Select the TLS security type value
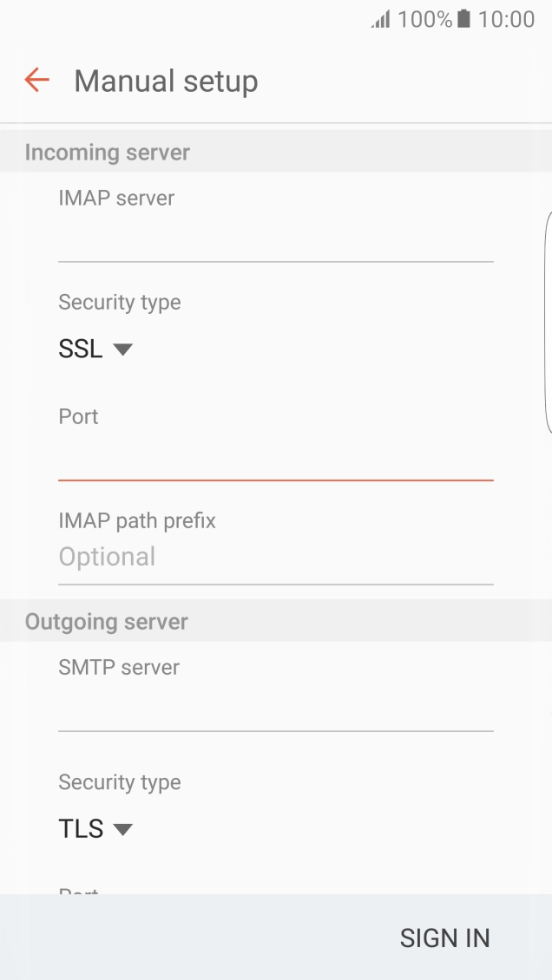This screenshot has height=980, width=552. 81,829
